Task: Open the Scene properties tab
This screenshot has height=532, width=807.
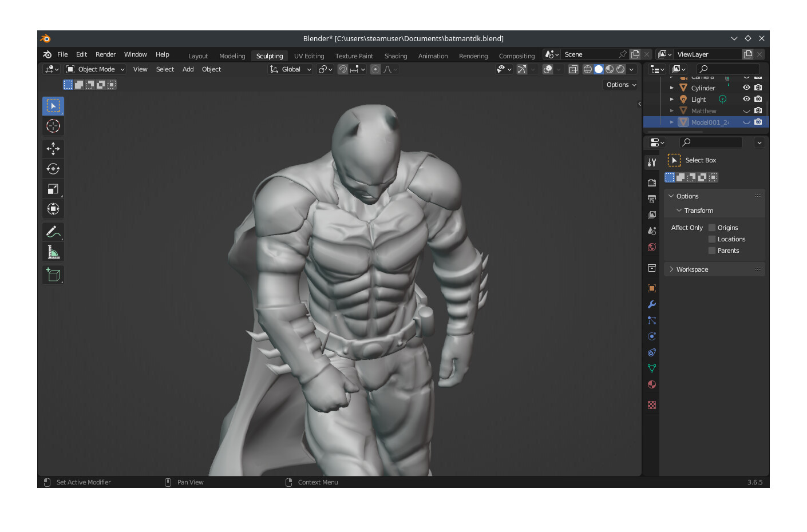Action: (651, 231)
